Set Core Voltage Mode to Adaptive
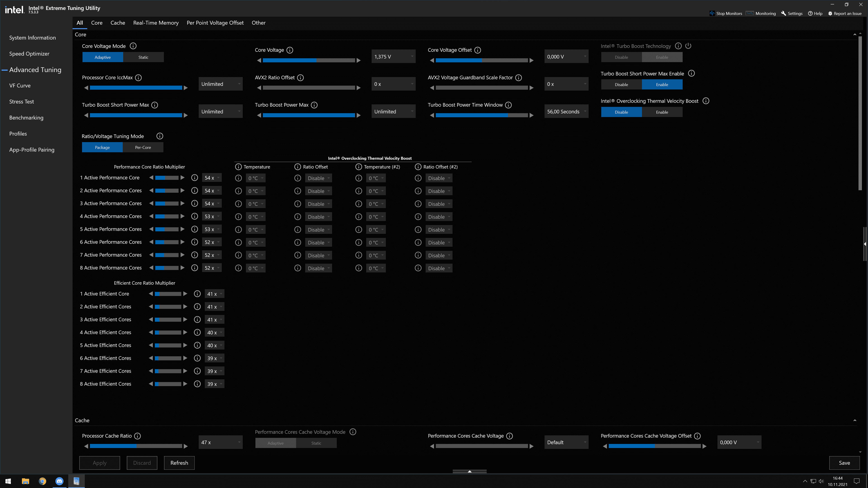The width and height of the screenshot is (868, 488). click(102, 57)
